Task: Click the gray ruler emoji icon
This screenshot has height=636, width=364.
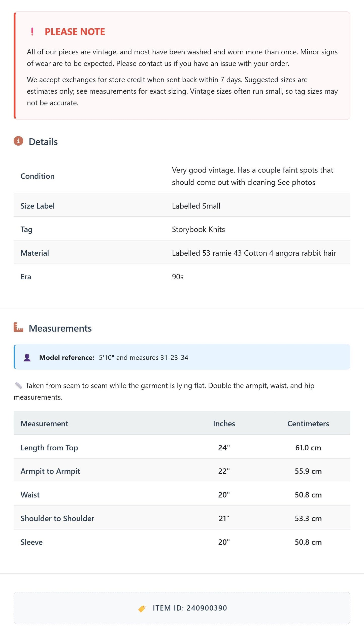Action: (18, 385)
